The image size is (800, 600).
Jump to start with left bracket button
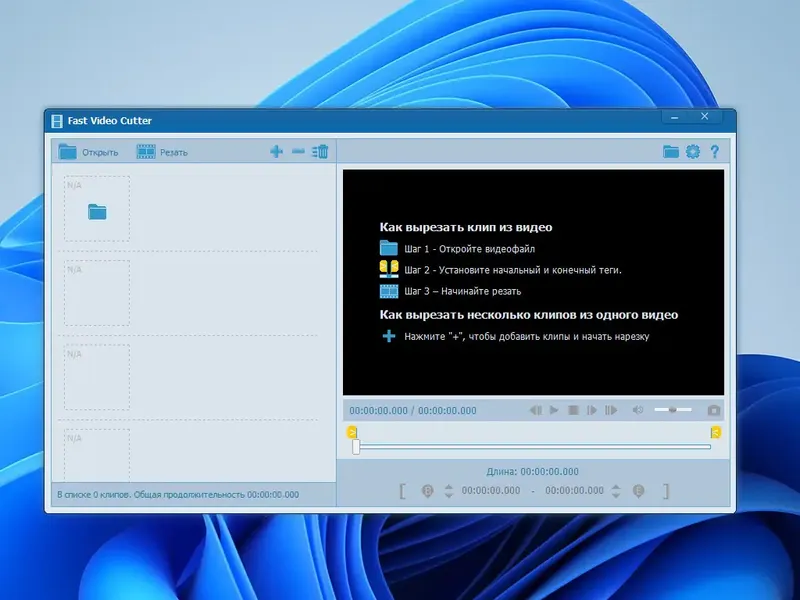pos(403,491)
